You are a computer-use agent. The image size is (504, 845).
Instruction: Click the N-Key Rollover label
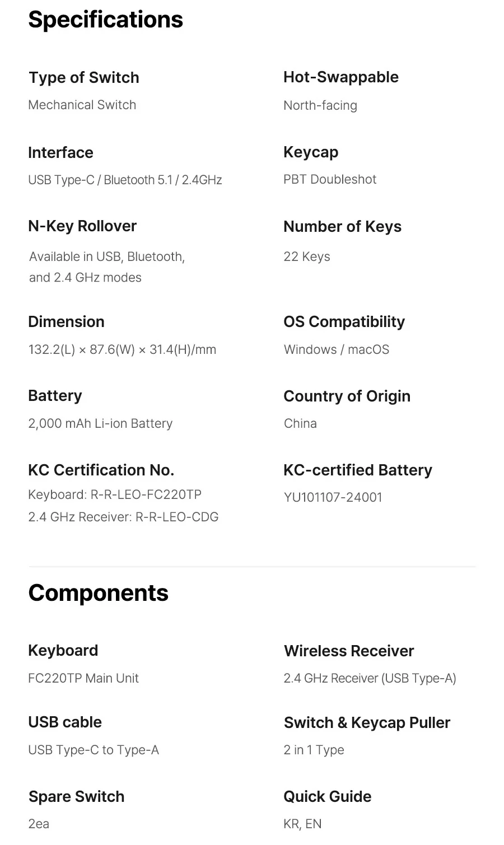click(x=82, y=226)
